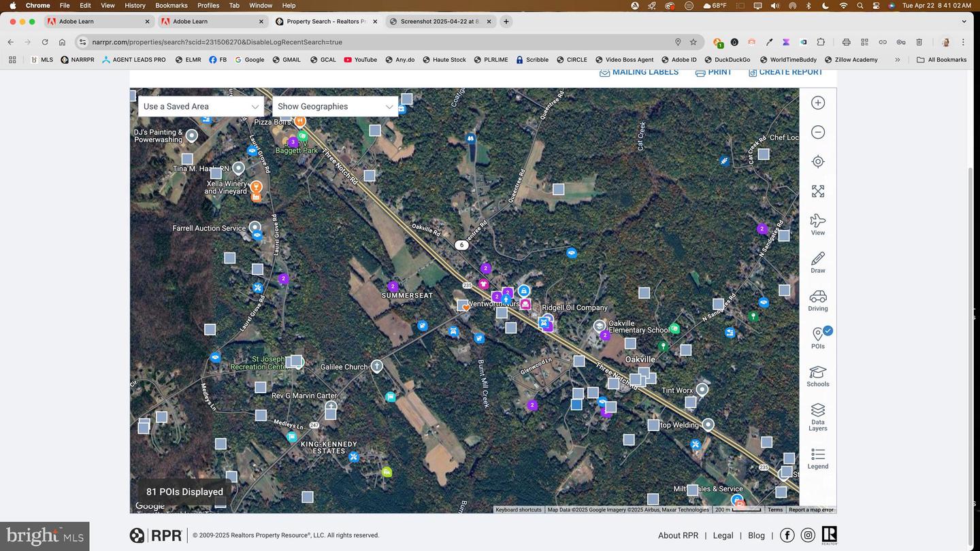Open Use a Saved Area dropdown
The width and height of the screenshot is (980, 551).
[x=201, y=107]
